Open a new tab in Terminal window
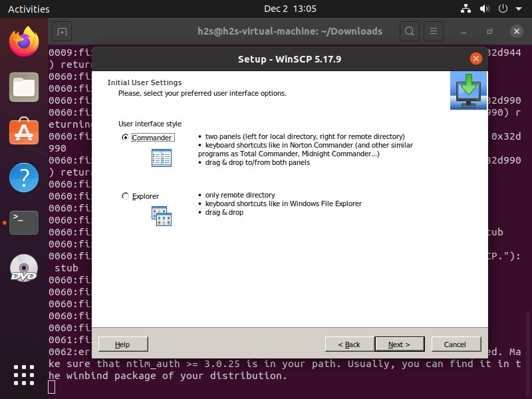532x399 pixels. 62,31
